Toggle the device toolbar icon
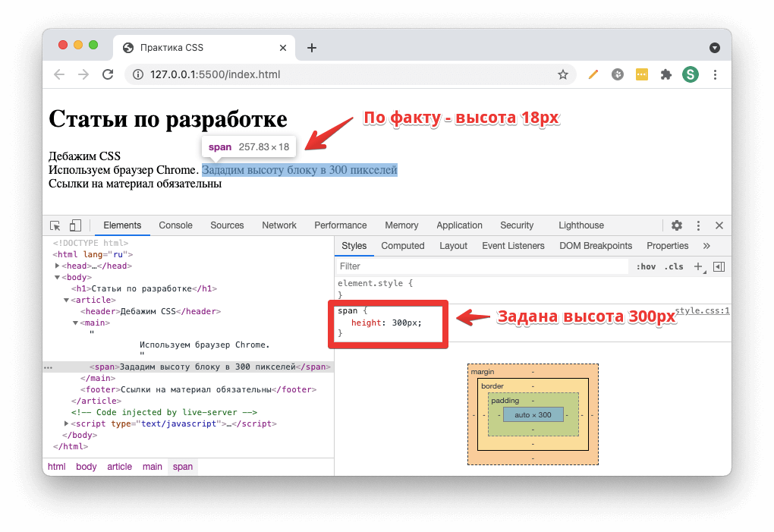 [x=75, y=225]
